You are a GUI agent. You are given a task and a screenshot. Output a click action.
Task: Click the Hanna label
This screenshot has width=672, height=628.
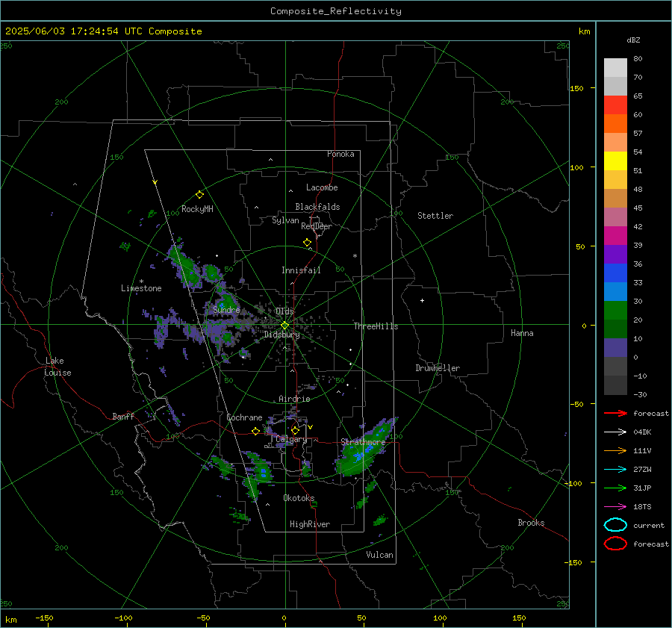coord(522,333)
